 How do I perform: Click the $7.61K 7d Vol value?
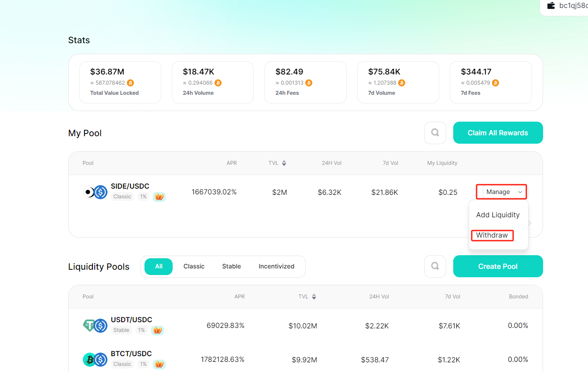(x=449, y=326)
